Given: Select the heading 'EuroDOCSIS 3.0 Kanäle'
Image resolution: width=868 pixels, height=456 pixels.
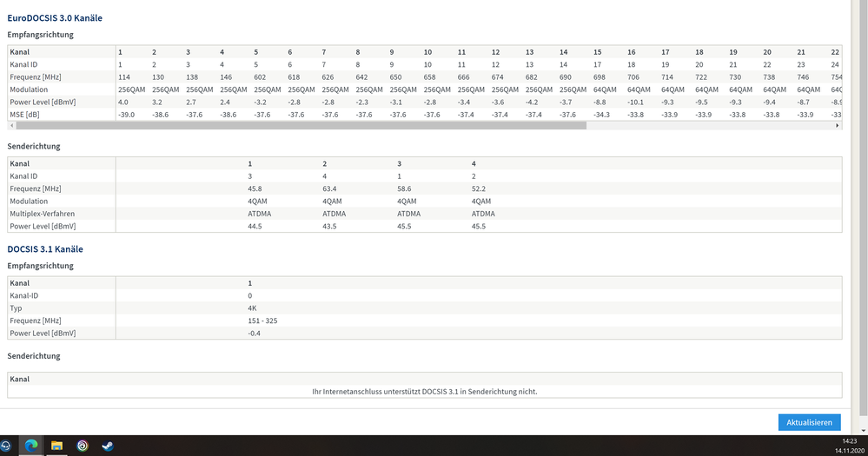Looking at the screenshot, I should pyautogui.click(x=55, y=17).
